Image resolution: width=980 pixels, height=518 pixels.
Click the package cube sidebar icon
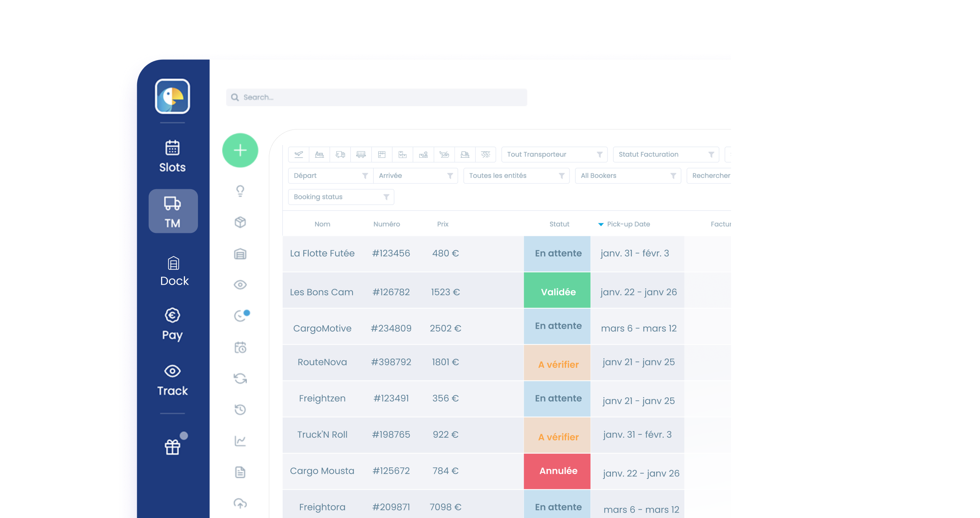coord(240,222)
